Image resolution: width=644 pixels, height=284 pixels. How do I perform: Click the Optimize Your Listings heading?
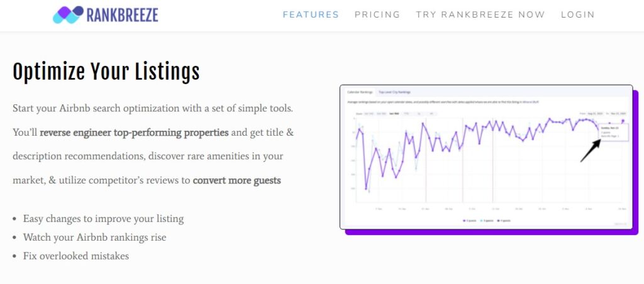106,72
